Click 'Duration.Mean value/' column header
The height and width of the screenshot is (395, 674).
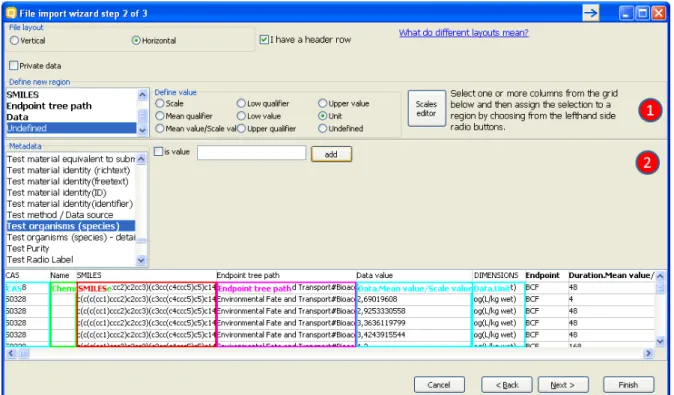611,275
